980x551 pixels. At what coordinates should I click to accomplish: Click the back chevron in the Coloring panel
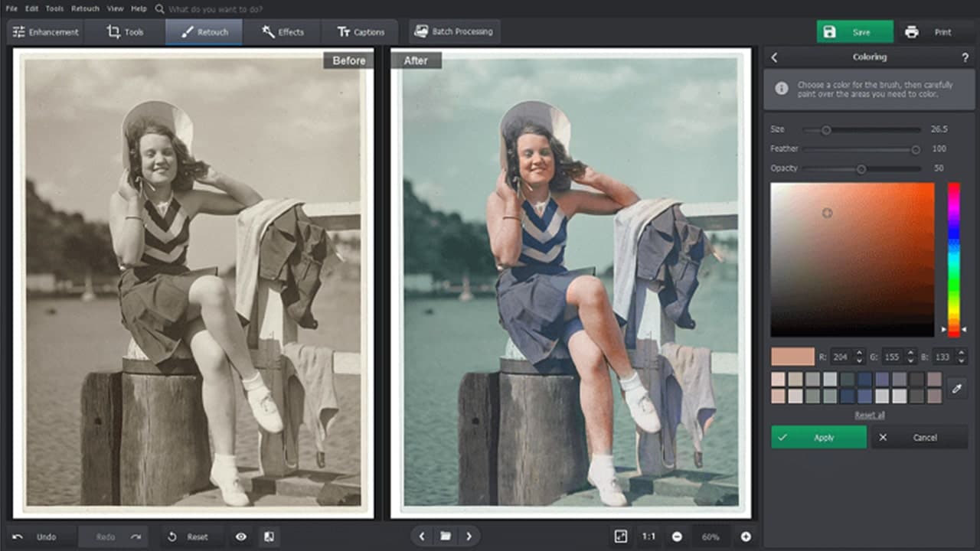tap(773, 57)
